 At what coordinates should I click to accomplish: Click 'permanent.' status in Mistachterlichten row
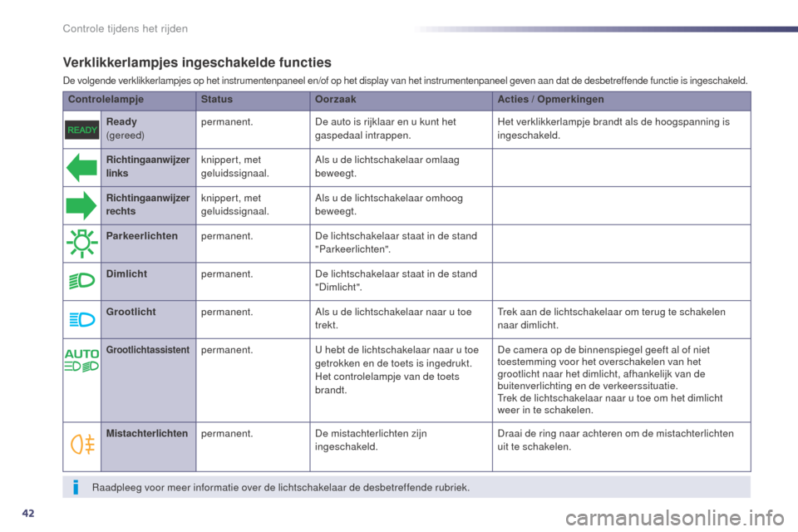coord(227,433)
